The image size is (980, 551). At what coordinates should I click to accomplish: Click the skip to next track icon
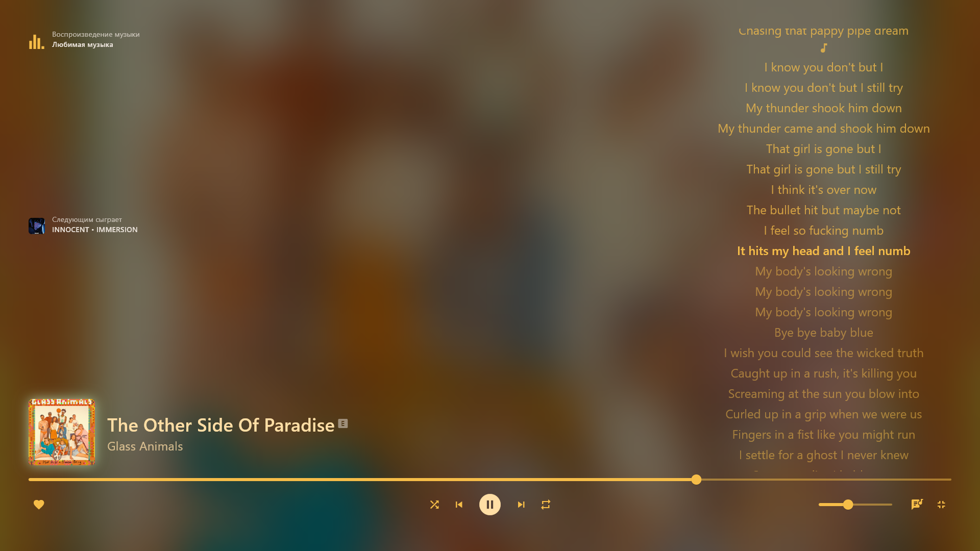[521, 505]
